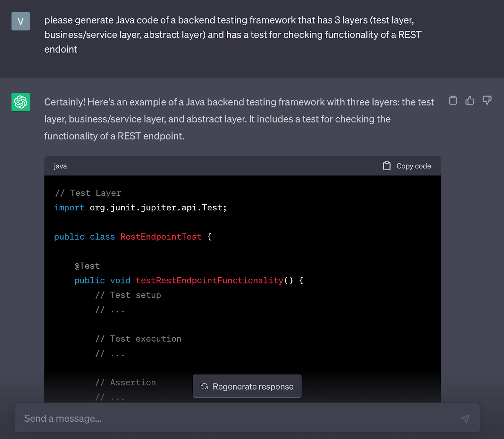Click the Copy code button
Screen dimensions: 504x439
pos(407,166)
